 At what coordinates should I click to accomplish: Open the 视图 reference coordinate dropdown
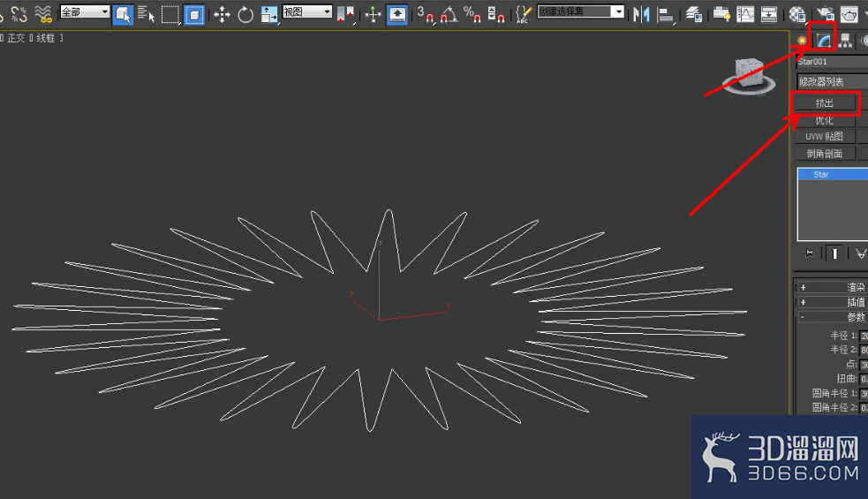(x=307, y=11)
